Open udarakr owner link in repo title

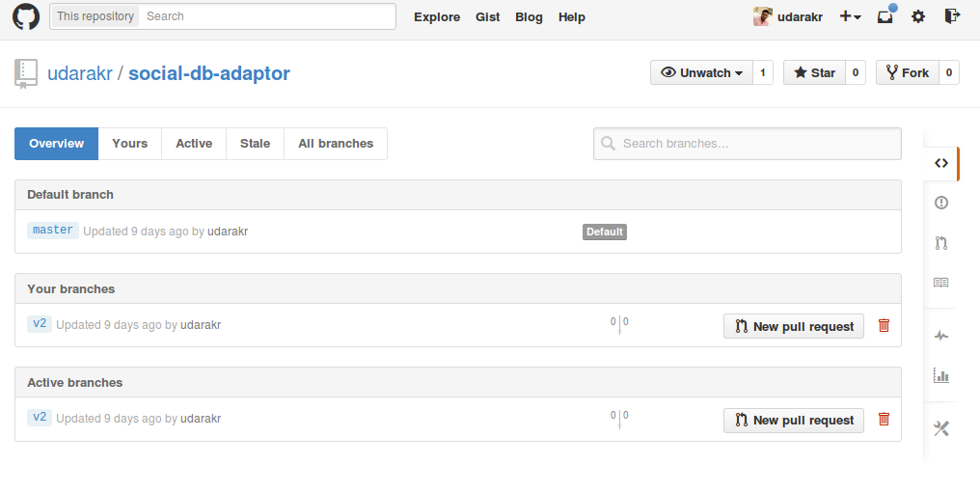(80, 73)
